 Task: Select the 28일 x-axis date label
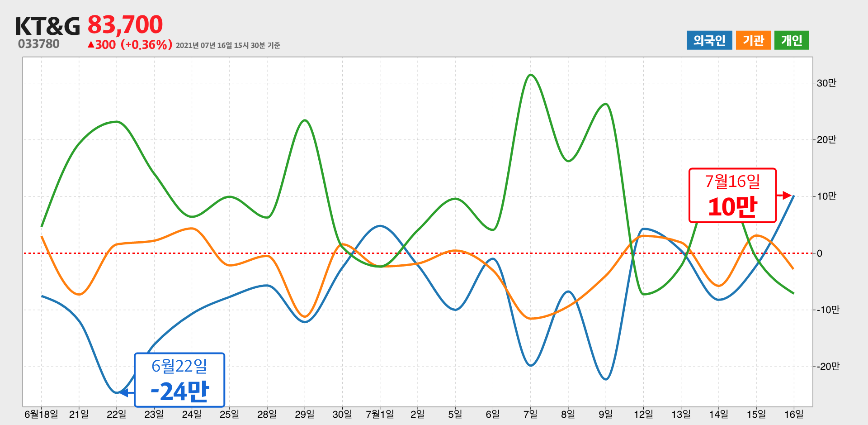point(267,414)
